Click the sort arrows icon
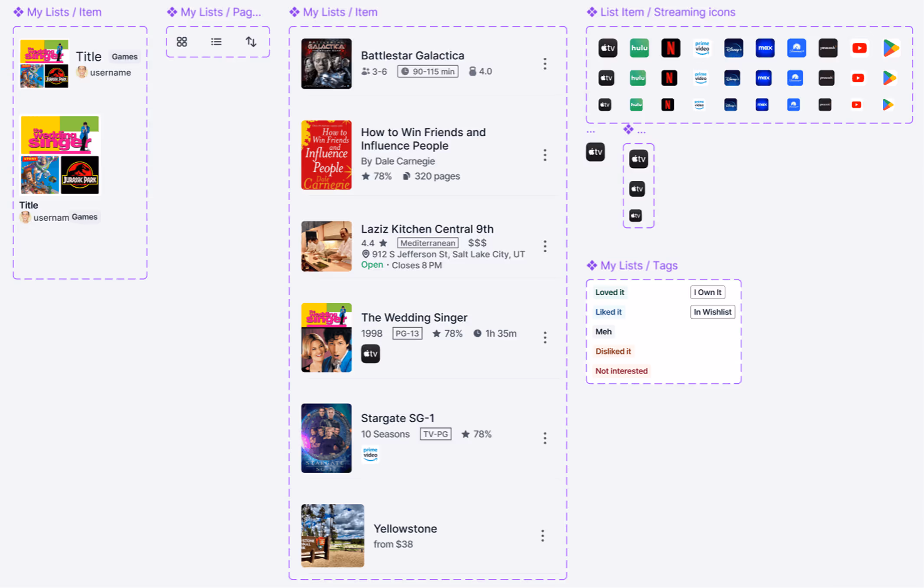The image size is (924, 588). 251,42
